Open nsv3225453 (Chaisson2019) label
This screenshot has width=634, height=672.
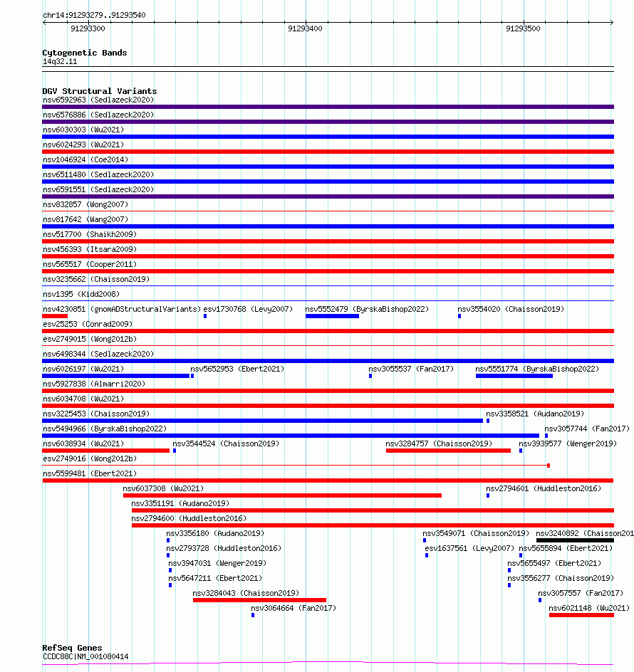[x=96, y=414]
